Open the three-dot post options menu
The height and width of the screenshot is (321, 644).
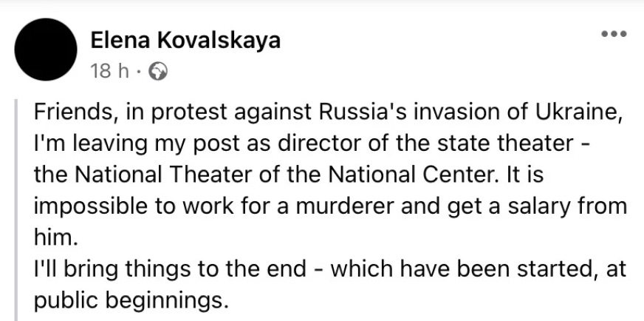[614, 34]
